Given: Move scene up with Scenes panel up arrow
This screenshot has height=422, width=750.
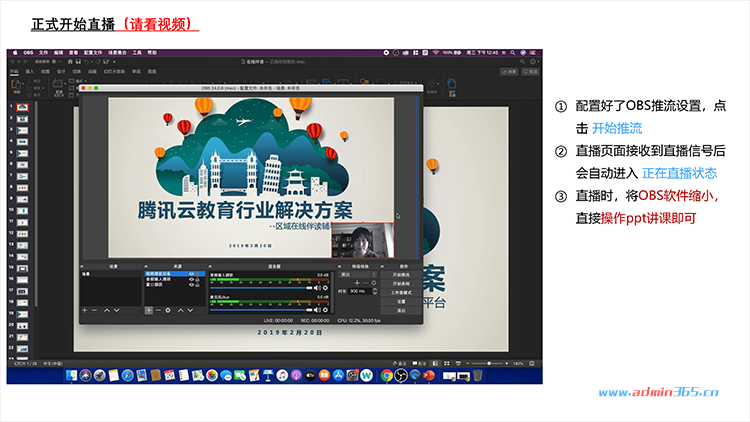Looking at the screenshot, I should [107, 311].
